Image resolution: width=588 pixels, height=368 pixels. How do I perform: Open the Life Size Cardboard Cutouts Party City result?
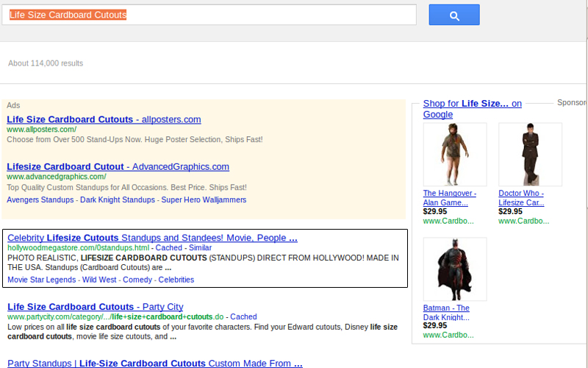point(96,307)
